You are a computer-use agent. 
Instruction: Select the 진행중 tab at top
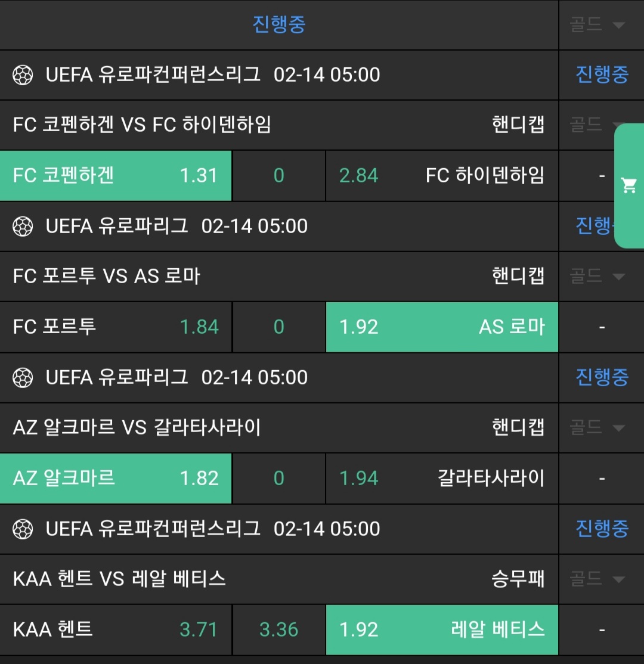pyautogui.click(x=279, y=25)
